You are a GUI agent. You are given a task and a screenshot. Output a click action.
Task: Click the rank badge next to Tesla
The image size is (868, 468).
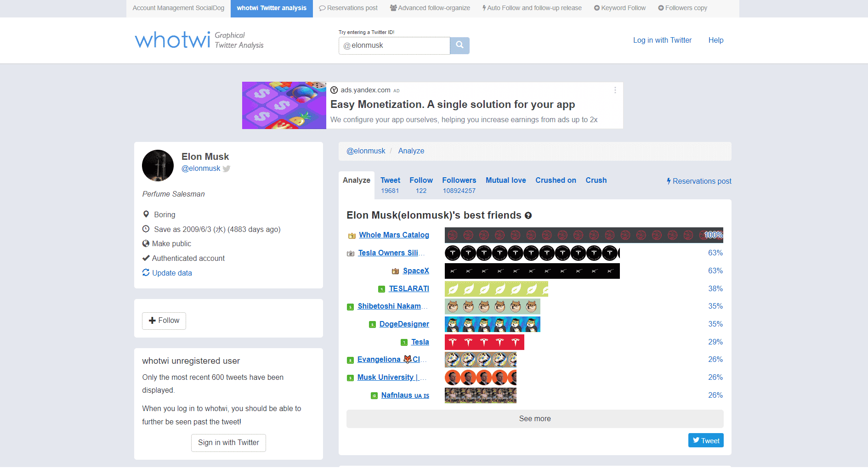click(x=404, y=342)
